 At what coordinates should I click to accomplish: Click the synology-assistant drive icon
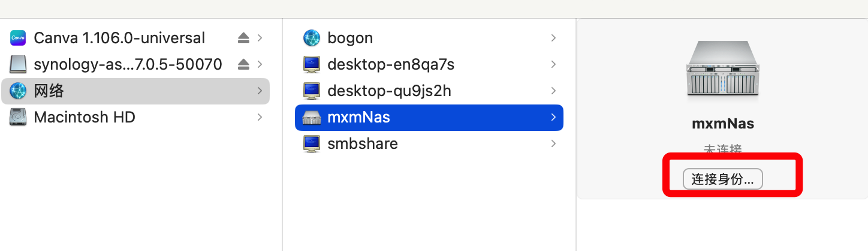tap(19, 64)
